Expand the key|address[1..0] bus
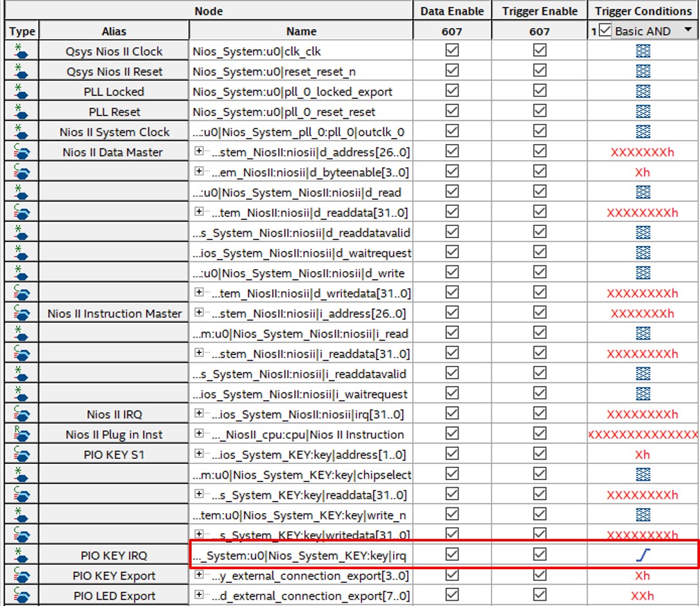 [x=199, y=453]
